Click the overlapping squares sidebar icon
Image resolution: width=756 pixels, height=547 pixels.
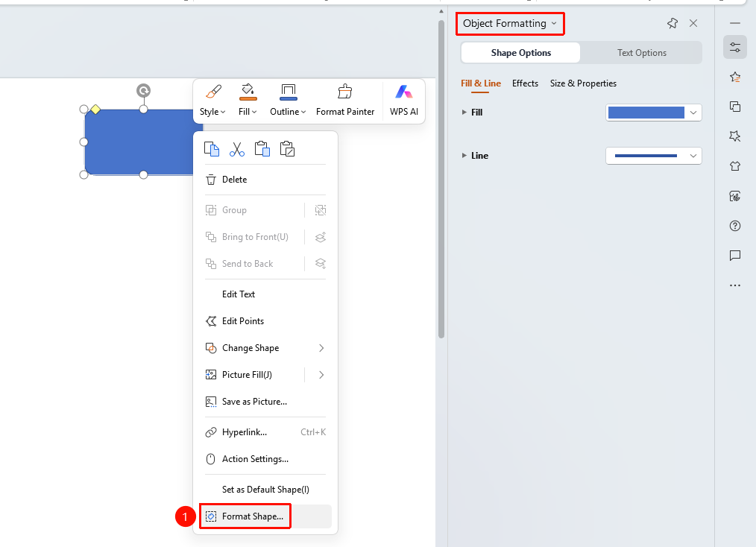(x=735, y=107)
